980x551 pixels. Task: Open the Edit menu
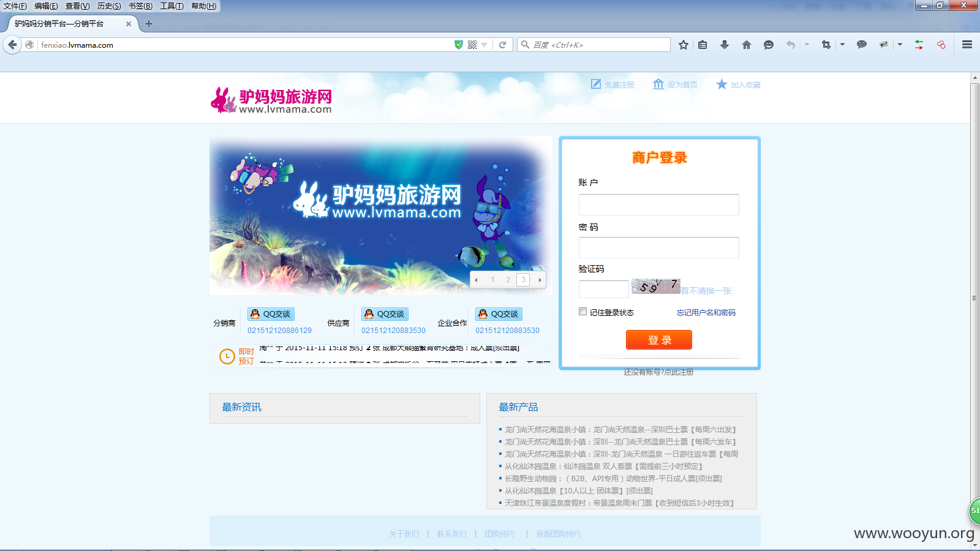click(46, 6)
